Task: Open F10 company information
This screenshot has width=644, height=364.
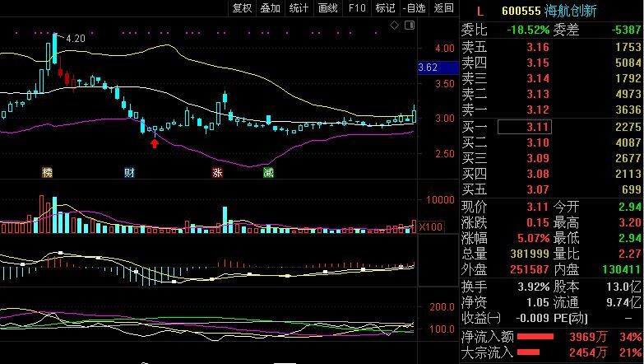Action: [356, 7]
